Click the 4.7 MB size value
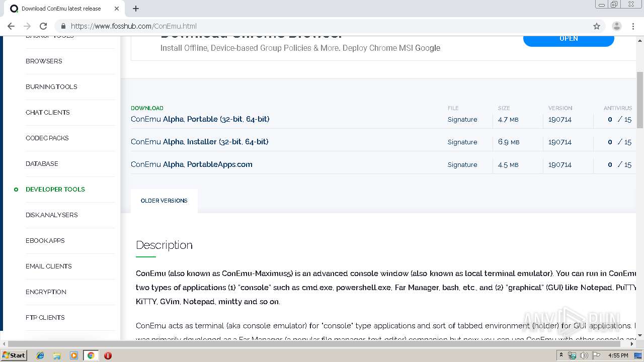The image size is (644, 362). coord(509,120)
